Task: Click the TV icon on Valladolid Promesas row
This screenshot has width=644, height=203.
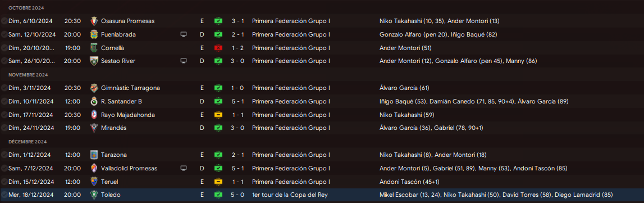Action: [184, 168]
